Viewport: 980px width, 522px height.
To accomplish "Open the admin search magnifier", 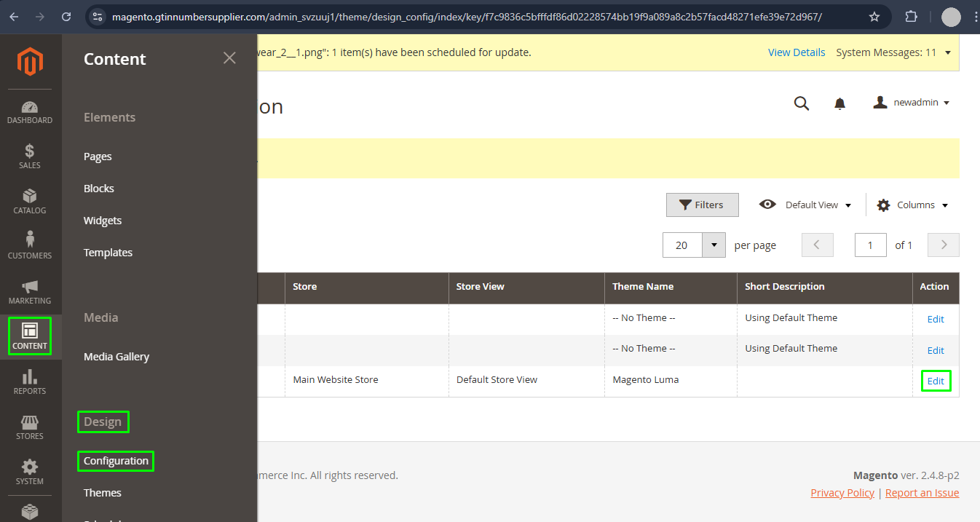I will [802, 103].
